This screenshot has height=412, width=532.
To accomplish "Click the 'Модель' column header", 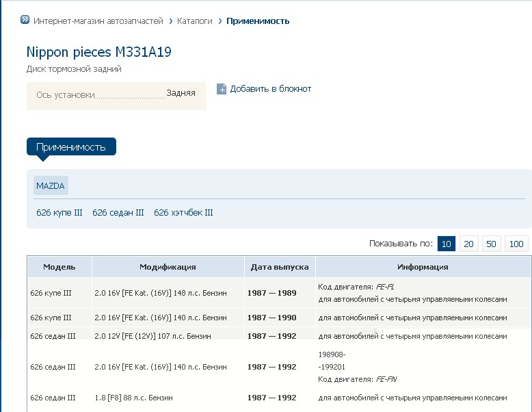I will [59, 267].
